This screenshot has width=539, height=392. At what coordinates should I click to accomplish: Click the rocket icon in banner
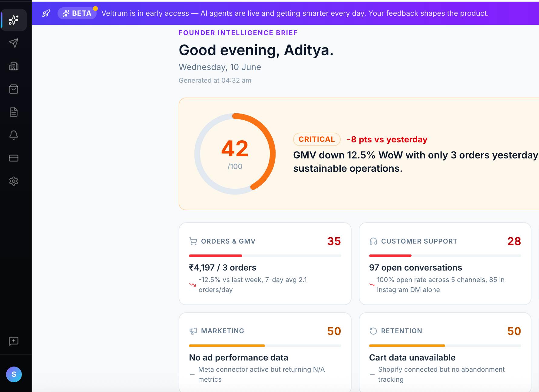[x=46, y=13]
